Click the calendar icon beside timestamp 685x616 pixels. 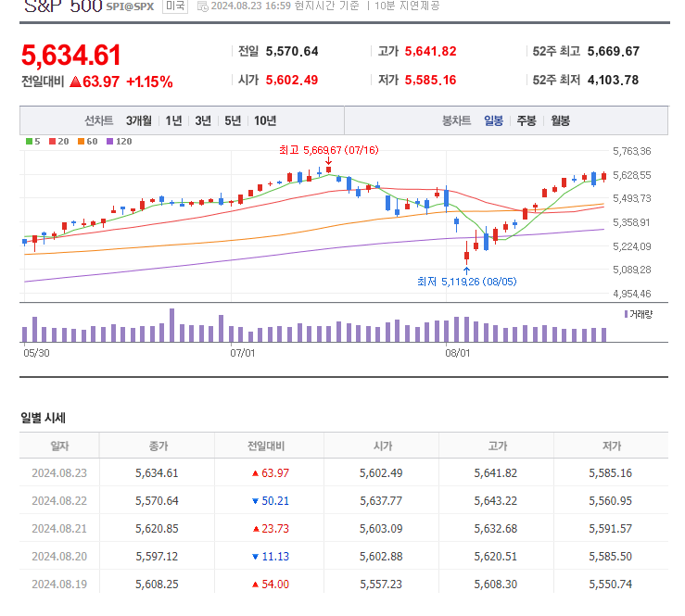(x=202, y=6)
